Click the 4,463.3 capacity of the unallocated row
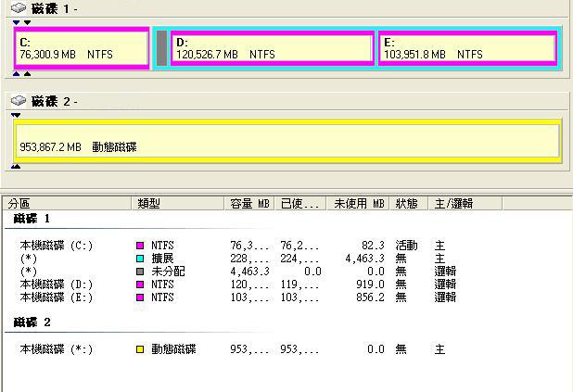 [249, 272]
